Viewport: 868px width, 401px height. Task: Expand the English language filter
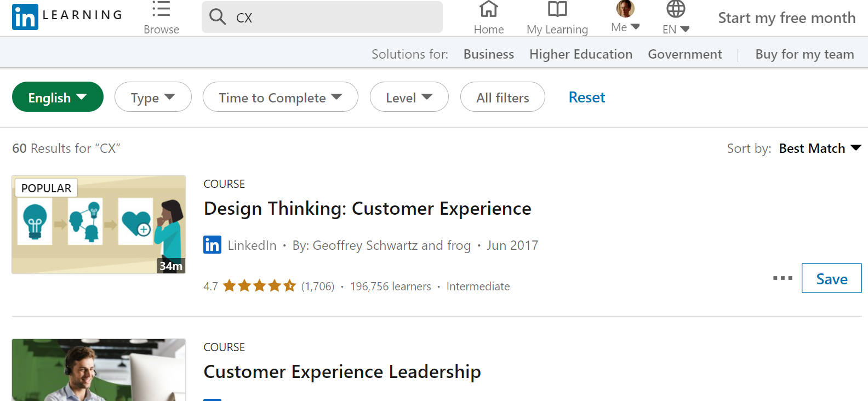58,97
